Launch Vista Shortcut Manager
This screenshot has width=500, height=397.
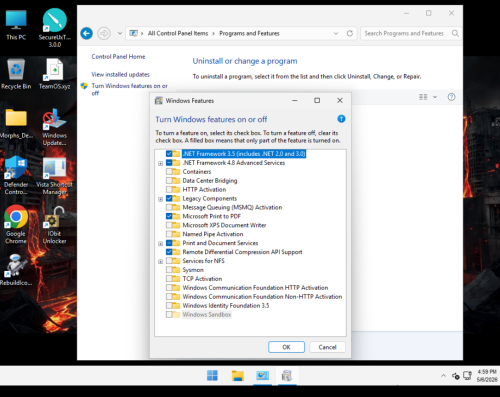[55, 176]
